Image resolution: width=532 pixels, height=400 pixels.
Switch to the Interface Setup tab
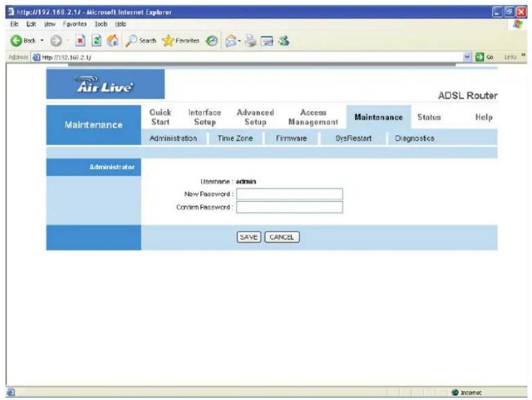coord(205,117)
